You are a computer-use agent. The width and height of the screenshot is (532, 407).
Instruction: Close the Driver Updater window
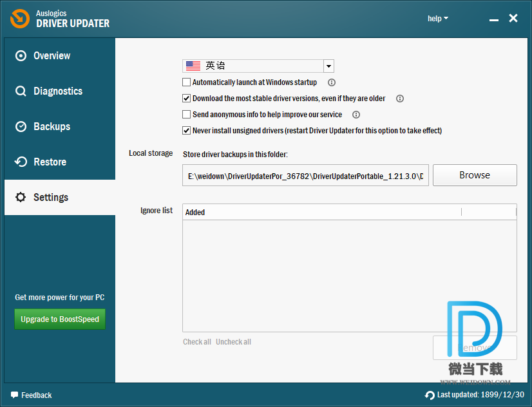pos(513,18)
